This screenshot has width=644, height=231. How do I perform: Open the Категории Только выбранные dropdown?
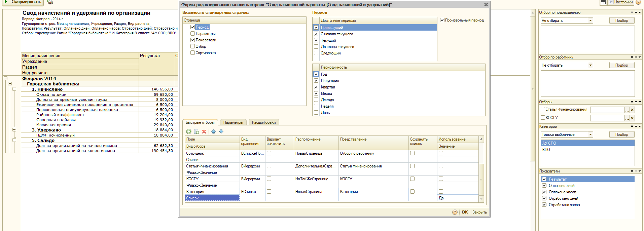click(591, 134)
